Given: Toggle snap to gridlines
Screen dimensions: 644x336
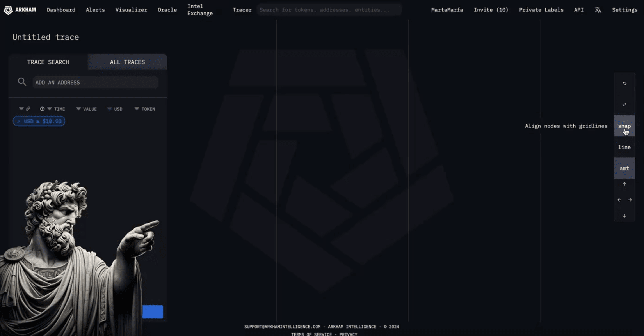Looking at the screenshot, I should (624, 126).
